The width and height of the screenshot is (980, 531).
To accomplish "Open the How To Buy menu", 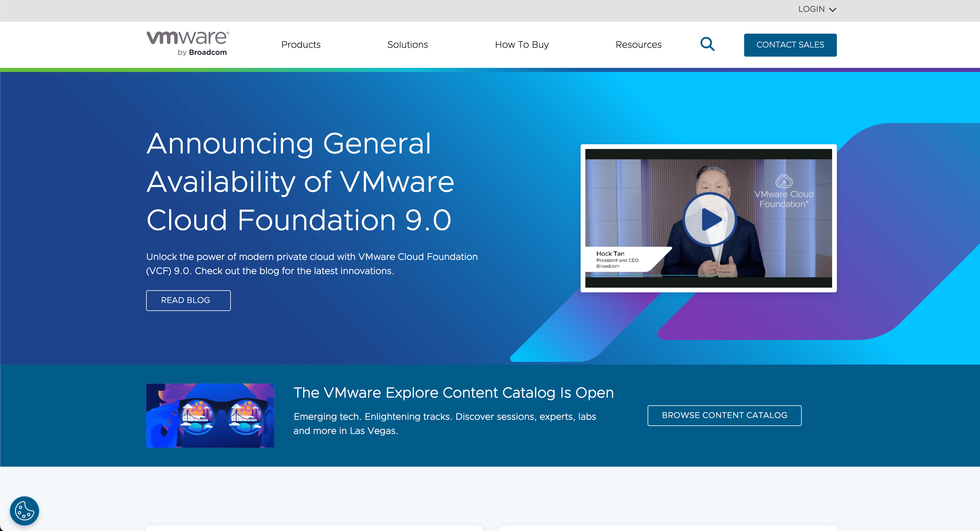I will [522, 45].
